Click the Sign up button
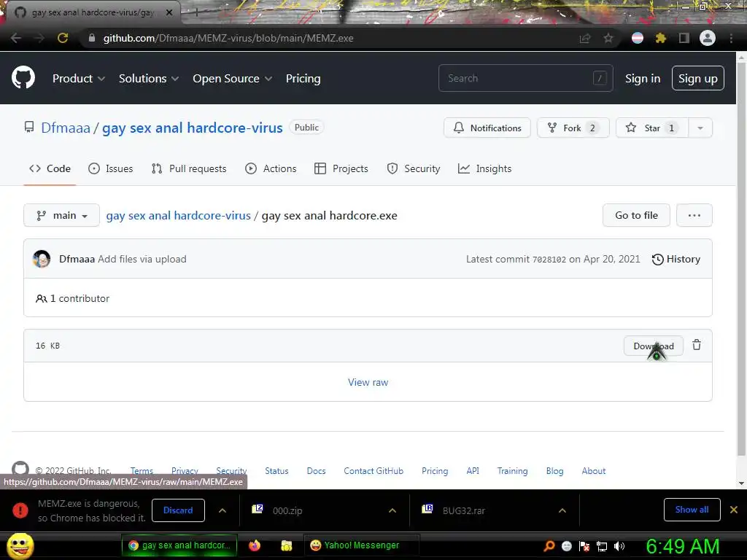747x560 pixels. (x=698, y=79)
